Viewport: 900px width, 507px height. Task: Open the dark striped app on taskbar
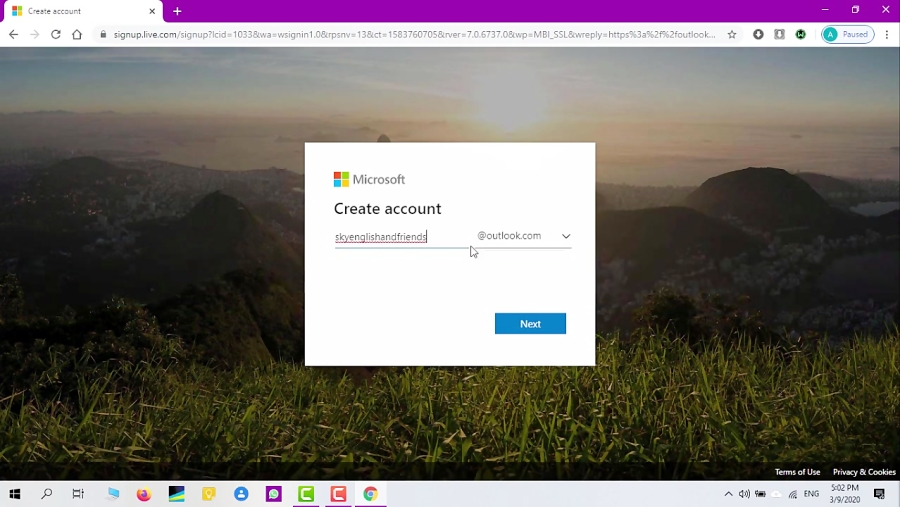point(177,494)
